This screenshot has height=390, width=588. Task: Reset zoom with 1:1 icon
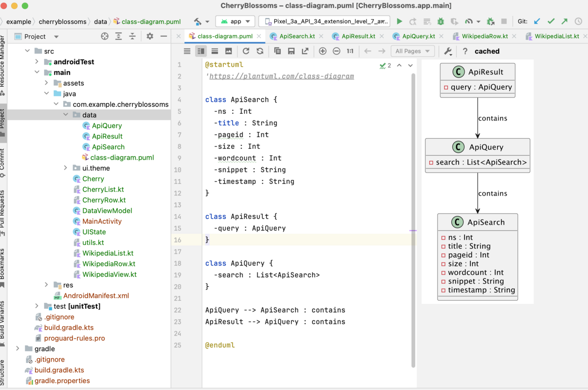[350, 51]
